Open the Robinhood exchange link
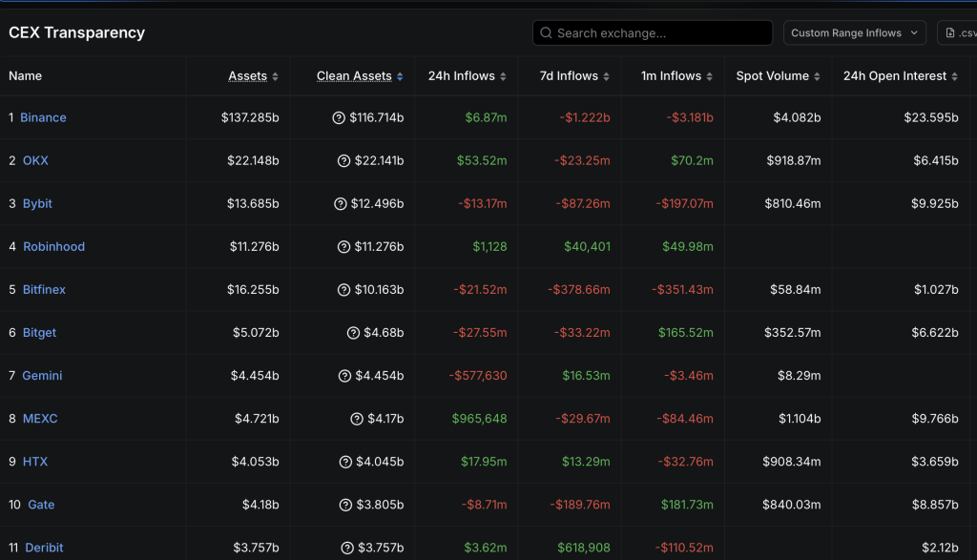Viewport: 977px width, 560px height. pyautogui.click(x=53, y=247)
